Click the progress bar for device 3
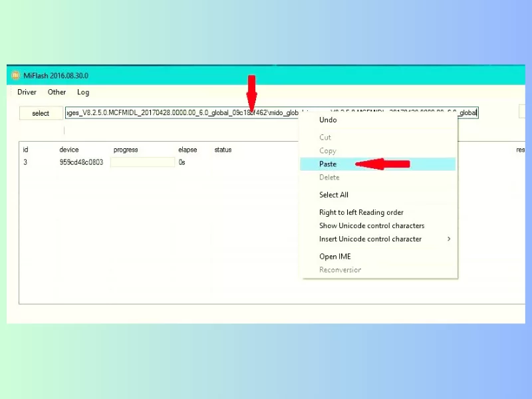 point(142,162)
